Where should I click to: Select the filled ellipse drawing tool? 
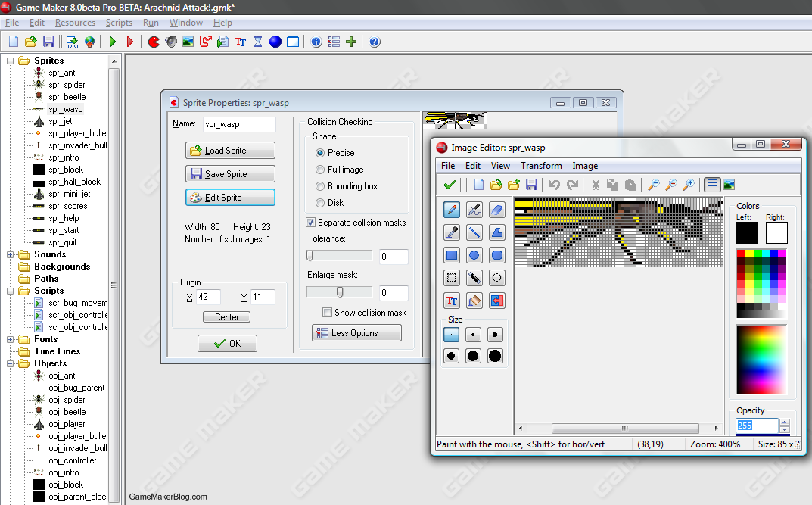474,255
